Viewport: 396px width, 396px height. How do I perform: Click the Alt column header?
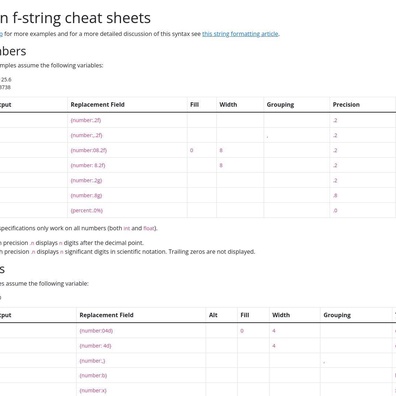[x=213, y=315]
